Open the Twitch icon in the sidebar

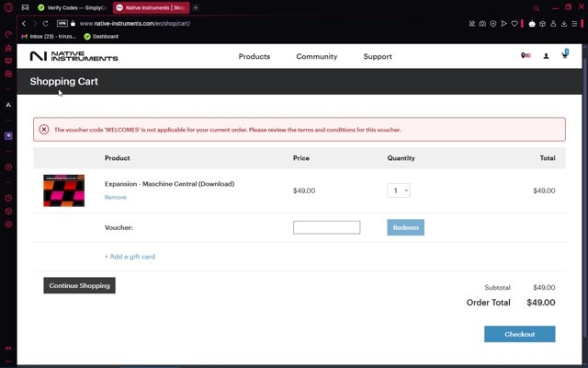coord(8,135)
